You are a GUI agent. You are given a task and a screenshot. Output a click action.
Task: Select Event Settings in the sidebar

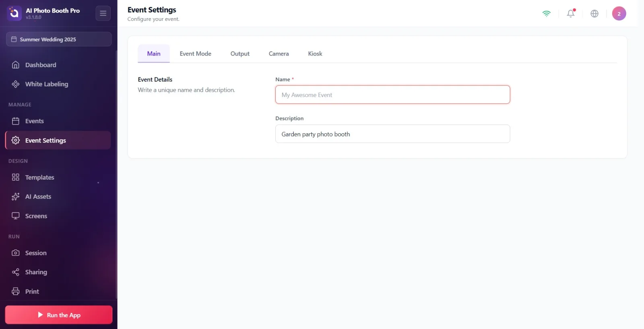(58, 140)
